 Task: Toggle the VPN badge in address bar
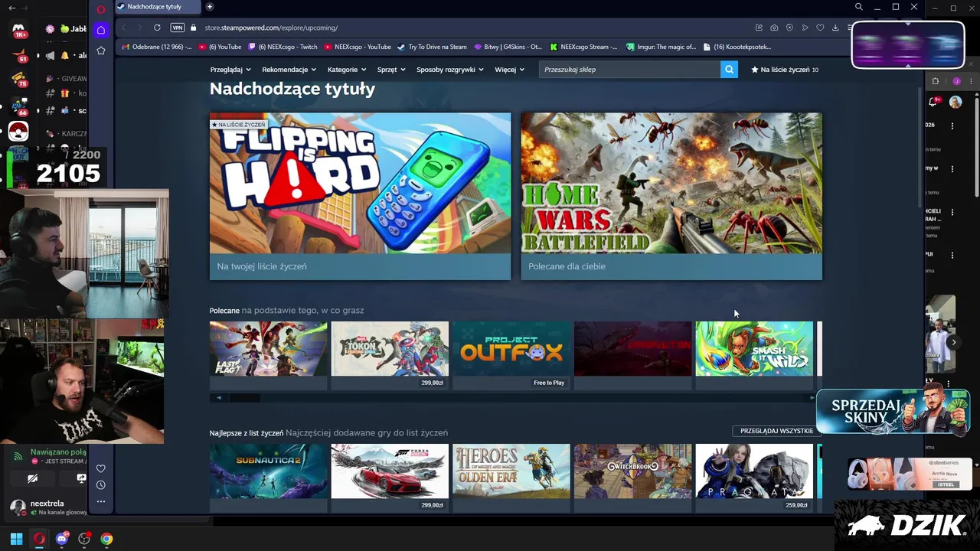click(x=178, y=28)
